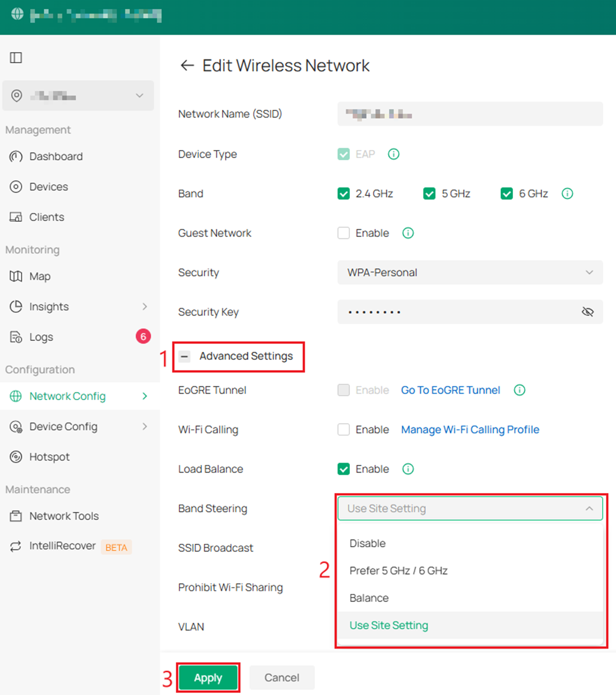Click the info icon next to EoGRE Tunnel link
Screen dimensions: 616x695
coord(519,390)
